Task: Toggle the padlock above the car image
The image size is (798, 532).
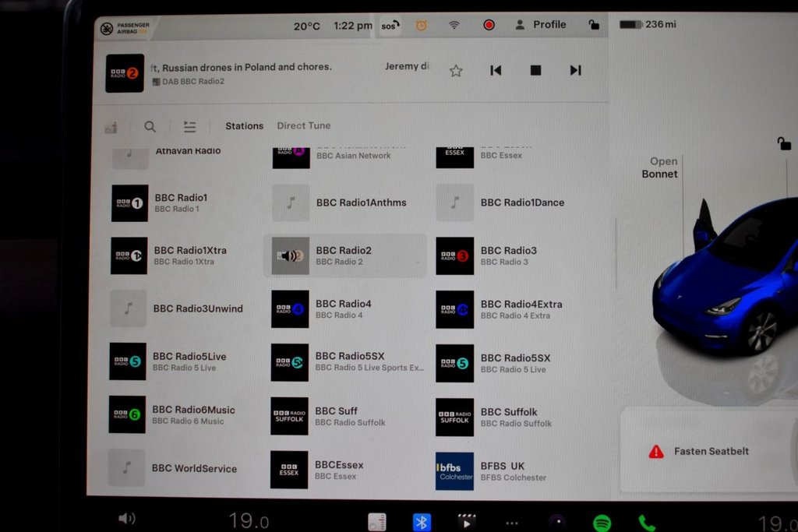Action: point(784,143)
